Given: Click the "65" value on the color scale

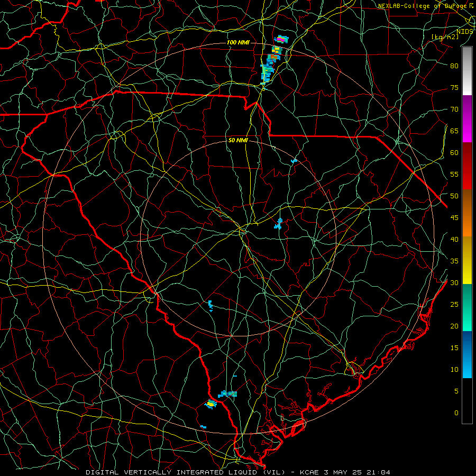Looking at the screenshot, I should [454, 131].
